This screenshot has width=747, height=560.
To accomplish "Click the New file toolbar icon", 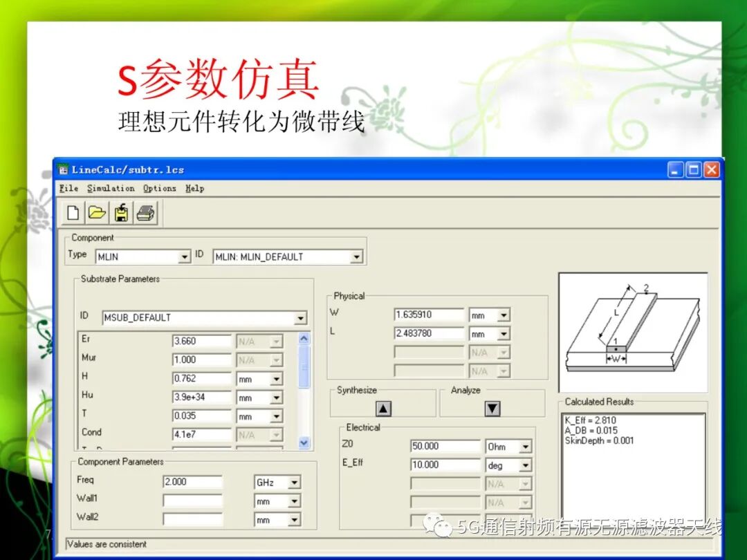I will [x=73, y=213].
